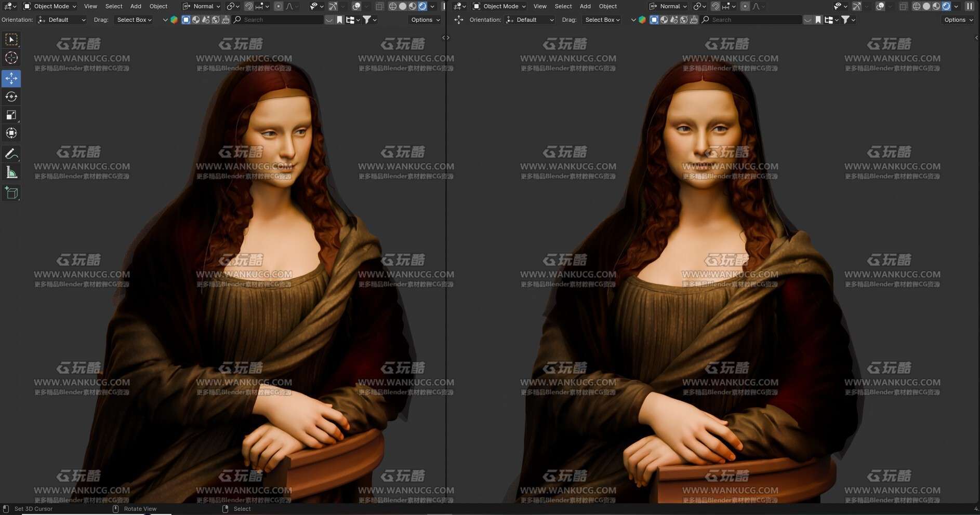Switch right viewport to wireframe shading
Image resolution: width=980 pixels, height=515 pixels.
[916, 6]
